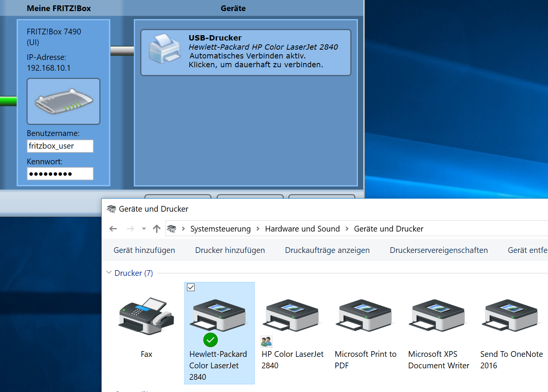The height and width of the screenshot is (392, 548).
Task: Click the Meine FRITZ!Box header
Action: 59,8
